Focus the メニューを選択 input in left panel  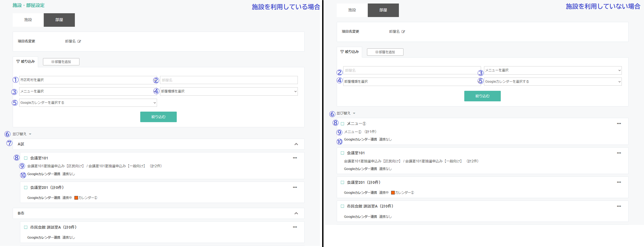(x=88, y=91)
